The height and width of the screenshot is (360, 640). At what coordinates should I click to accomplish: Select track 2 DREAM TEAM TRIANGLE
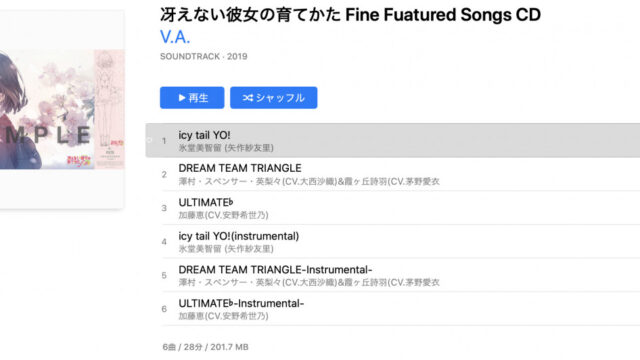pyautogui.click(x=401, y=174)
